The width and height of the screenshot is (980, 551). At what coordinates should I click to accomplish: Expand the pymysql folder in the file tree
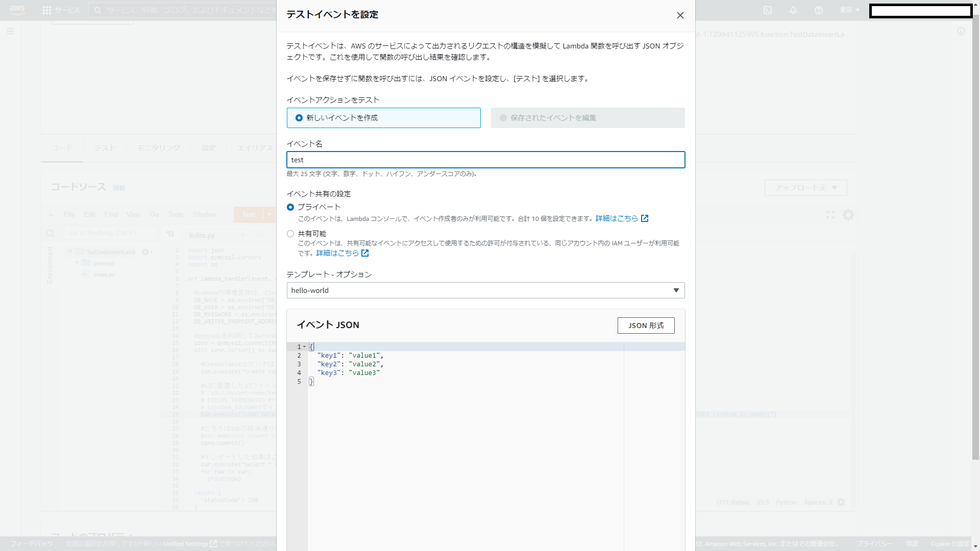[x=77, y=263]
